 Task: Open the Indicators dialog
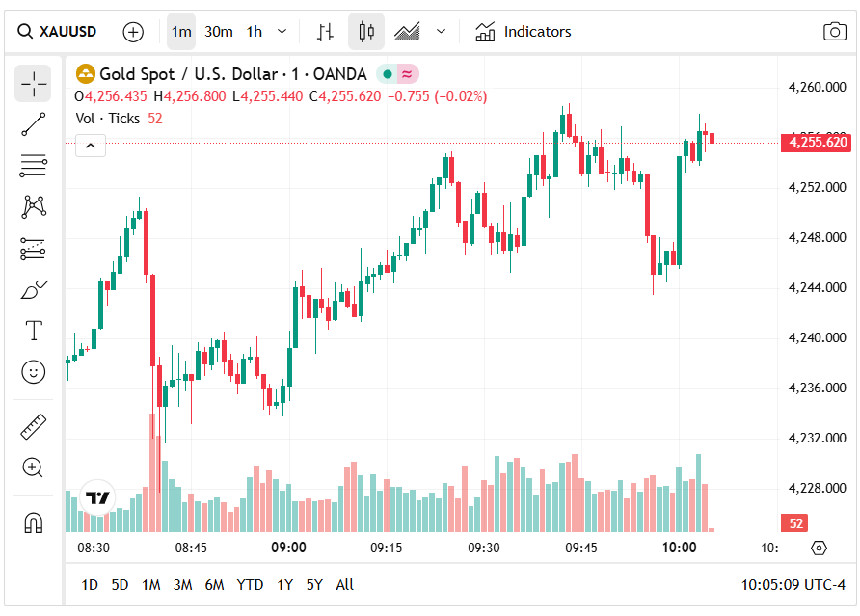pos(524,32)
